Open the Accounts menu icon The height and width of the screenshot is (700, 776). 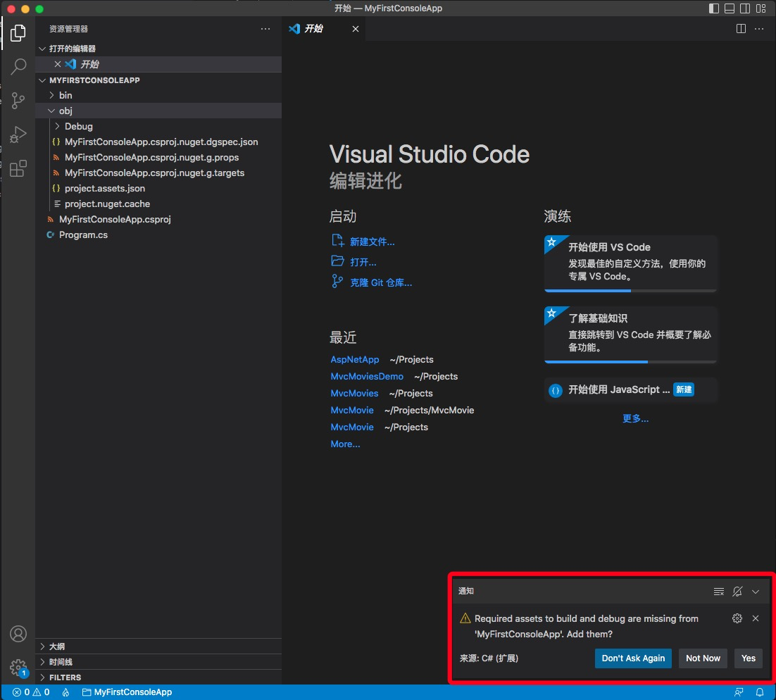18,634
